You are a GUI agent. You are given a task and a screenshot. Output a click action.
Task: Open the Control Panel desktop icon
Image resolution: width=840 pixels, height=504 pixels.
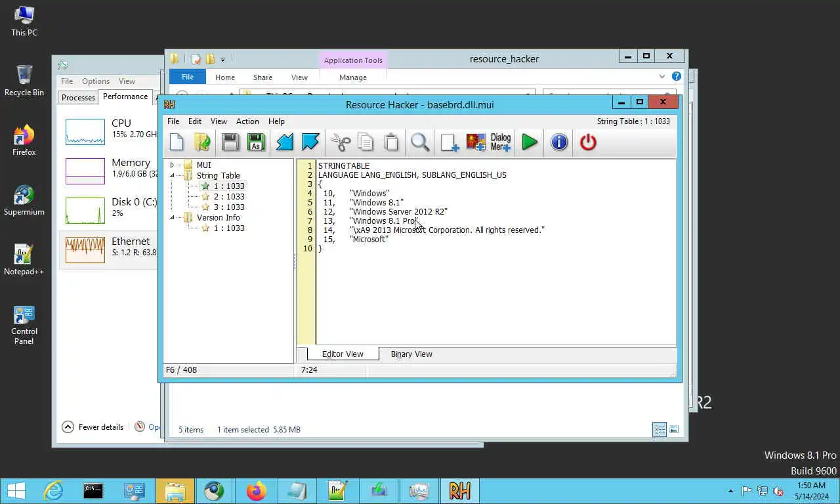(24, 324)
